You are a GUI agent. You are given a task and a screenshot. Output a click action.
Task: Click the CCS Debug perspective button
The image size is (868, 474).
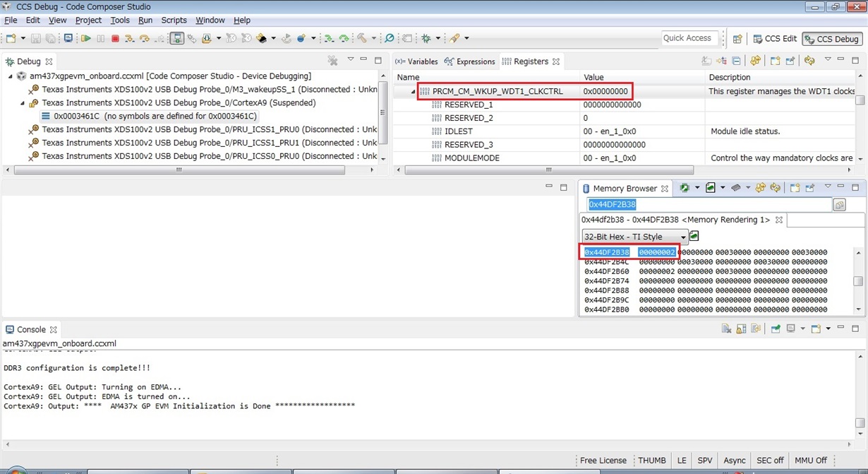[x=833, y=39]
